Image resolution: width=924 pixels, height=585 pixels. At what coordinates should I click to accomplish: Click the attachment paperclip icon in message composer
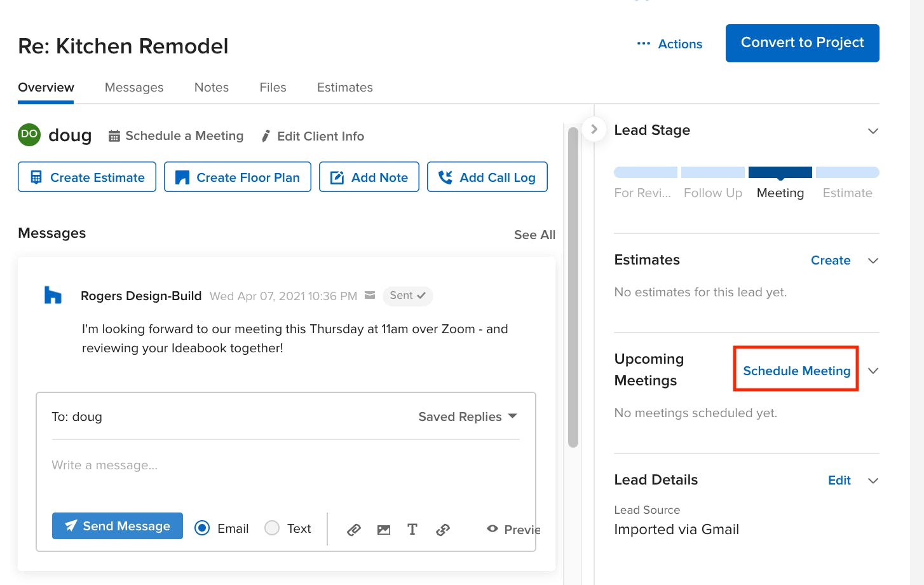tap(354, 529)
